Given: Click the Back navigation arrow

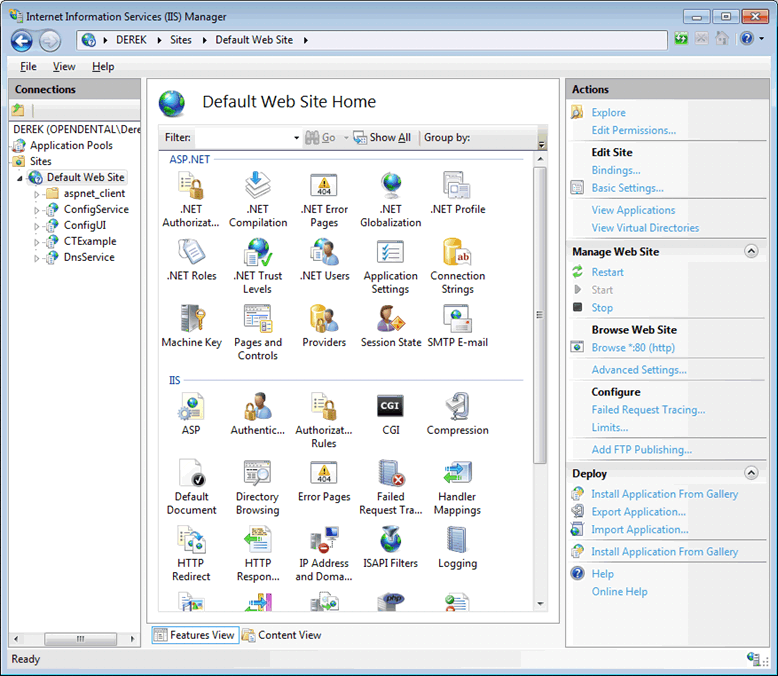Looking at the screenshot, I should coord(22,41).
